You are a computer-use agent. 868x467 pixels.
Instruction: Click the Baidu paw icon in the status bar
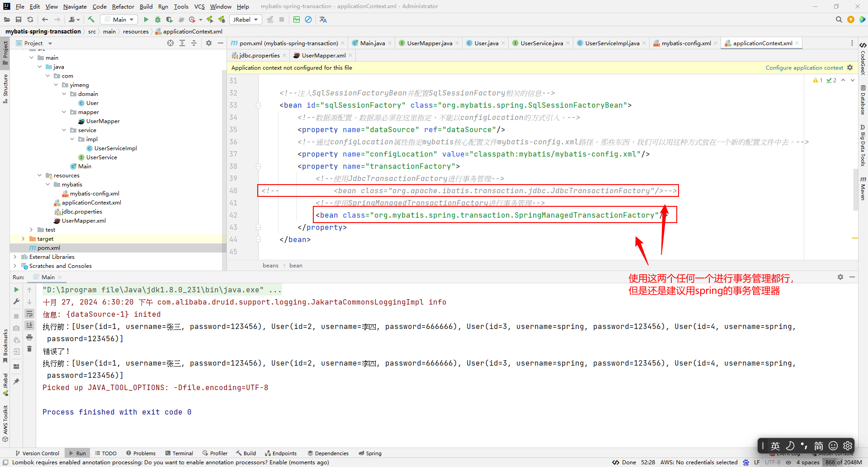click(x=746, y=462)
